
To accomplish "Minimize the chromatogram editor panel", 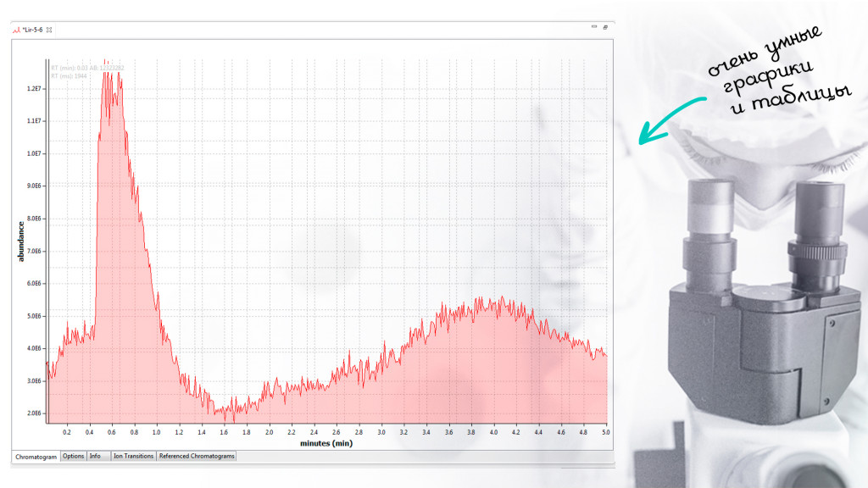I will pos(594,28).
